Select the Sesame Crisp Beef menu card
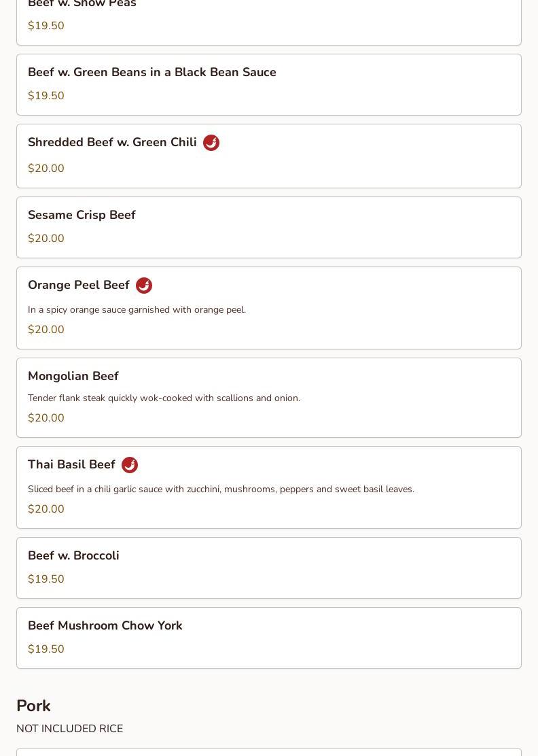The height and width of the screenshot is (756, 538). (269, 228)
